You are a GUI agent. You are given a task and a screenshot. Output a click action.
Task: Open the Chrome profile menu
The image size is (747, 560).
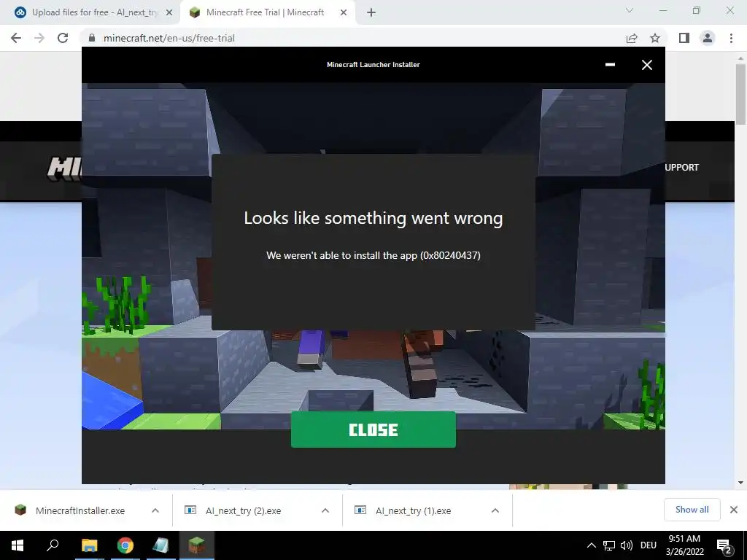[708, 38]
